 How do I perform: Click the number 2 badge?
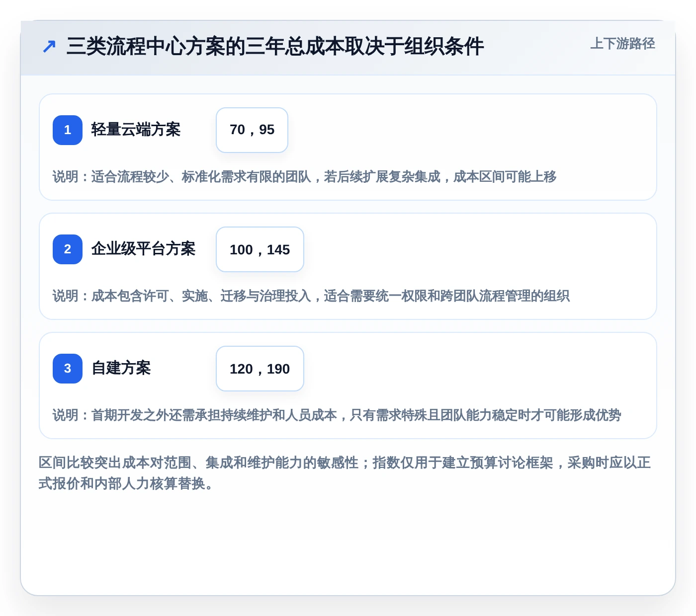tap(68, 249)
